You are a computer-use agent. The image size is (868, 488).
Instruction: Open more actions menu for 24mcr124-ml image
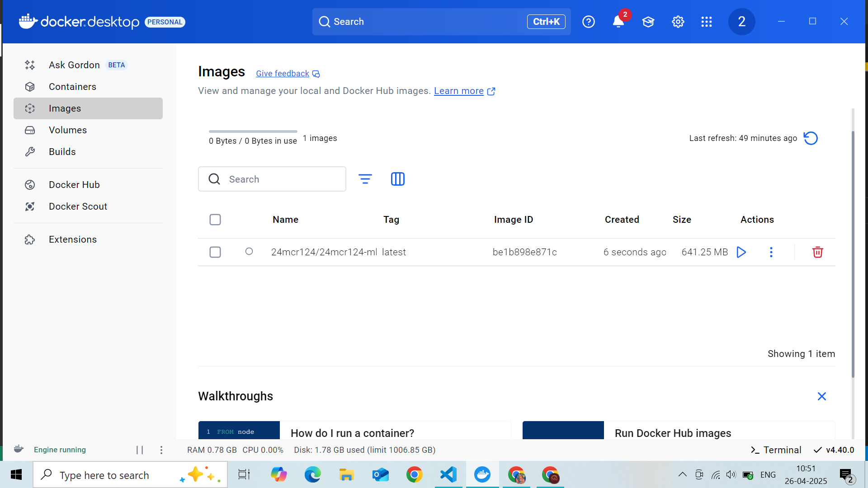[771, 252]
